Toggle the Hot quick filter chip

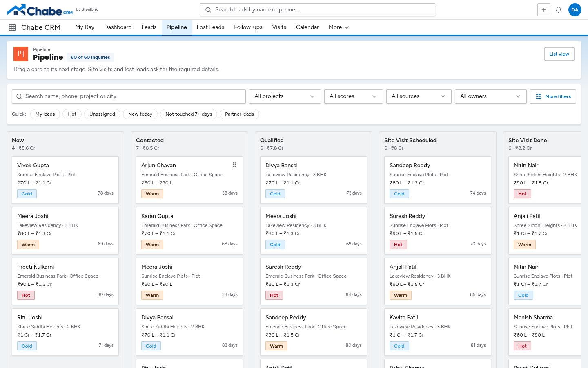tap(72, 114)
